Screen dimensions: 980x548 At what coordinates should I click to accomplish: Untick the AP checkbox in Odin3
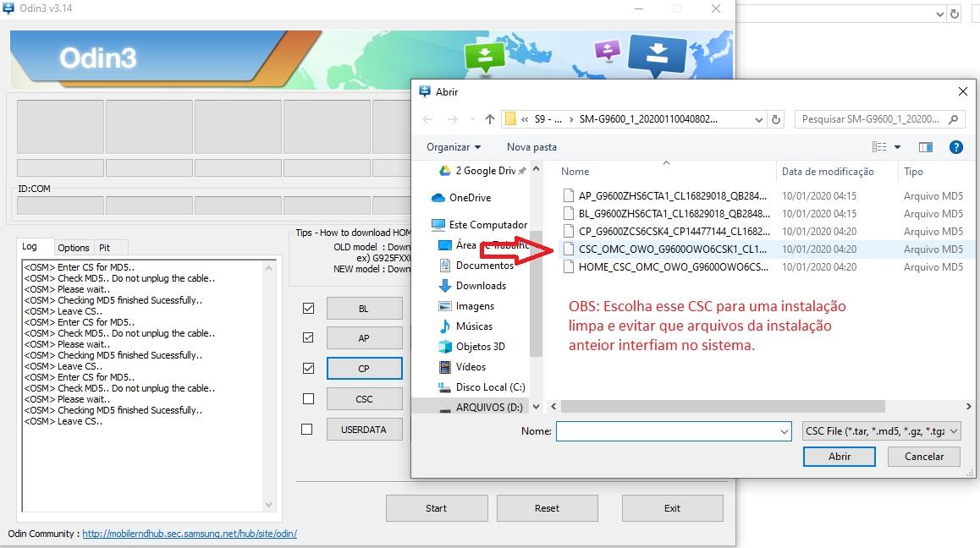(308, 337)
